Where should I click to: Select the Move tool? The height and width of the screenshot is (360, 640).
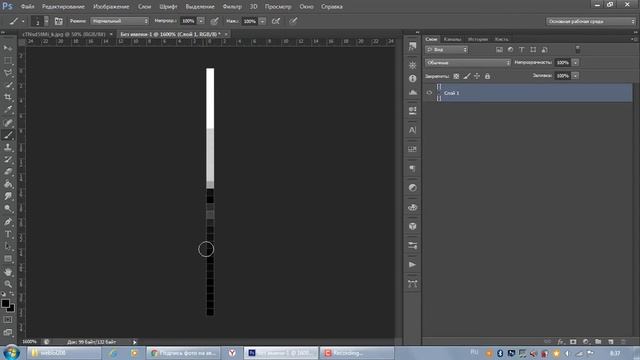pos(8,48)
